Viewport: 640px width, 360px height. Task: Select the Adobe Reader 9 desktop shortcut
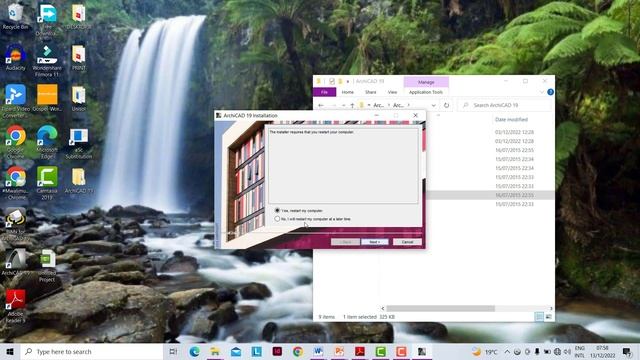[16, 306]
